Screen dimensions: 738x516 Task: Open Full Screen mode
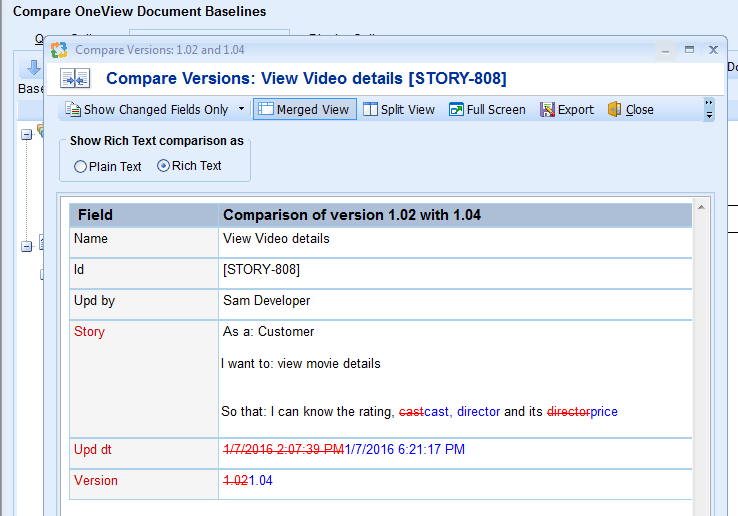[x=487, y=110]
